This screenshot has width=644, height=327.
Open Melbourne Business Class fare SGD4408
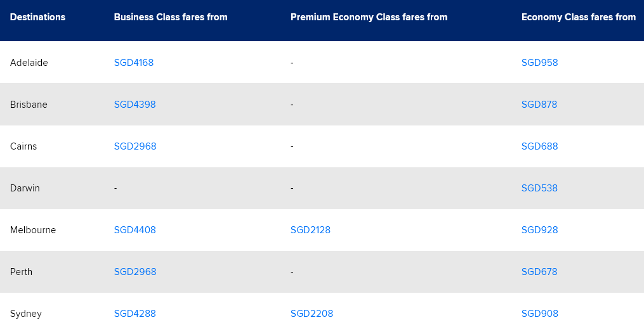click(135, 230)
